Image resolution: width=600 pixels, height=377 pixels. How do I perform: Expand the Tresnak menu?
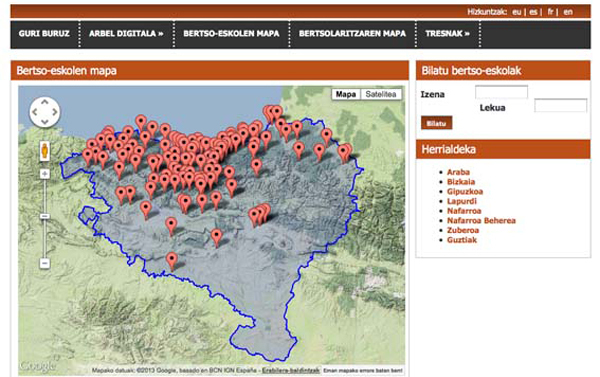[x=447, y=34]
